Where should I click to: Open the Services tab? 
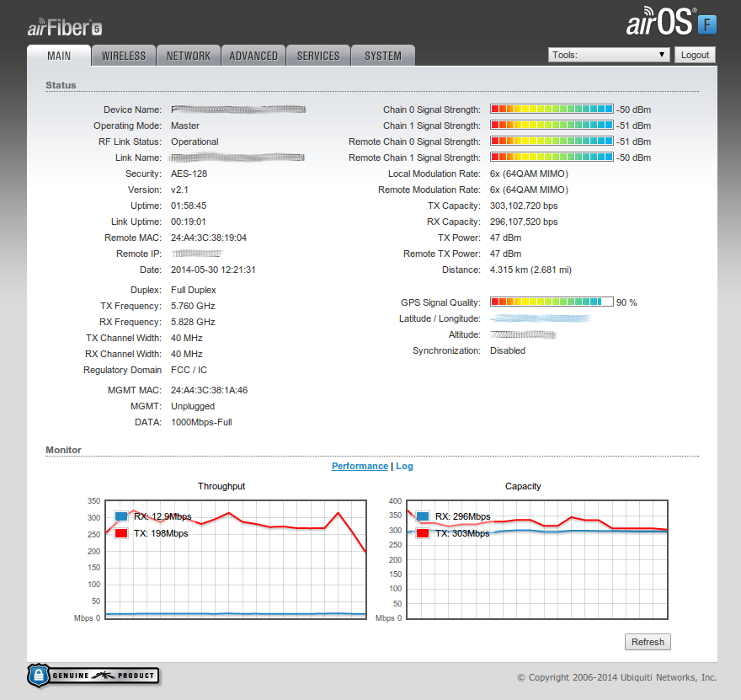318,56
